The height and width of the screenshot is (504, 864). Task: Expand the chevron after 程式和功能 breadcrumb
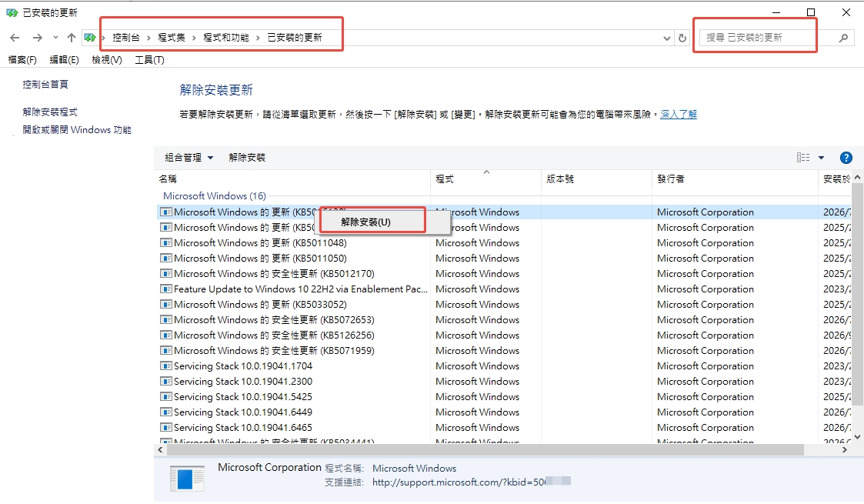tap(258, 38)
